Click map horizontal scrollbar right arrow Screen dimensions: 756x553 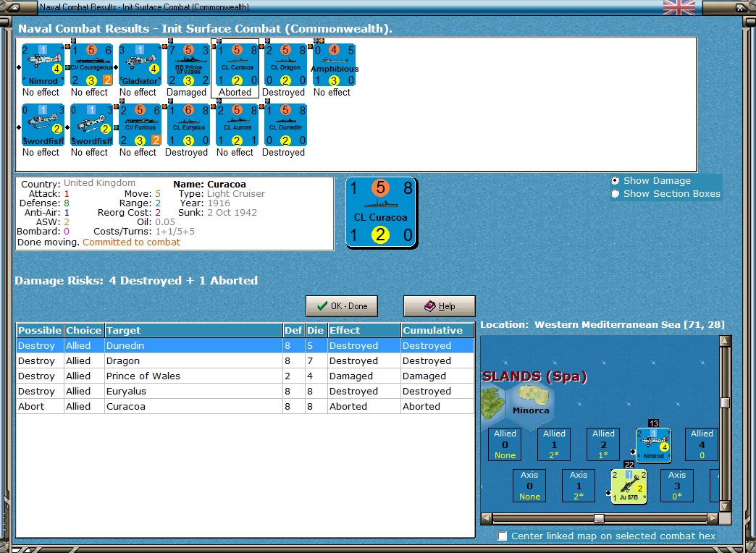click(x=713, y=518)
